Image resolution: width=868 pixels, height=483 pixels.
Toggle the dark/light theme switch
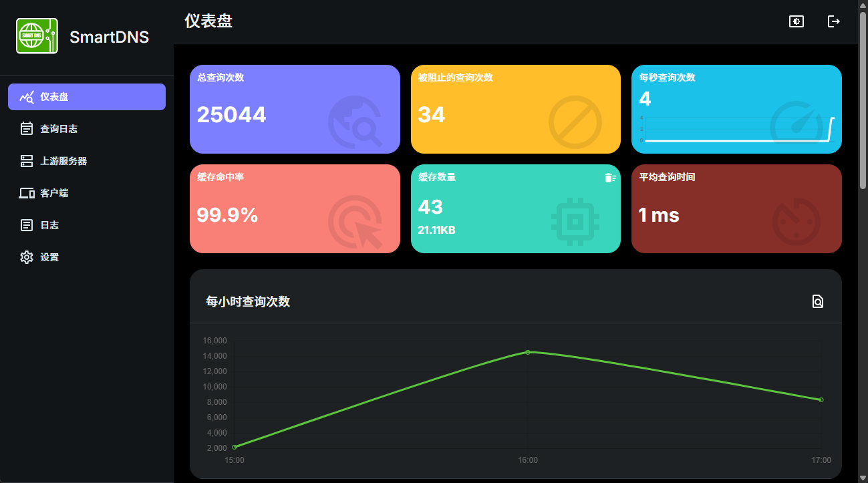point(796,21)
